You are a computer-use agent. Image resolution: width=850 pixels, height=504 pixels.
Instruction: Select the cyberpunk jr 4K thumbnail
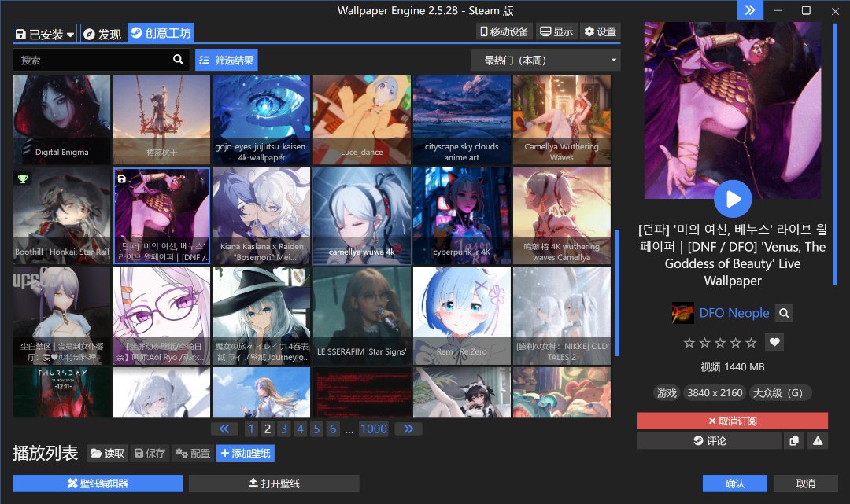pos(462,215)
